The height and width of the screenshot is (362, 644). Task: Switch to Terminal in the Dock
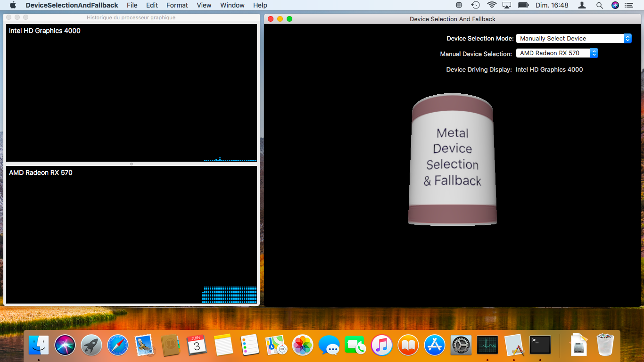[540, 345]
